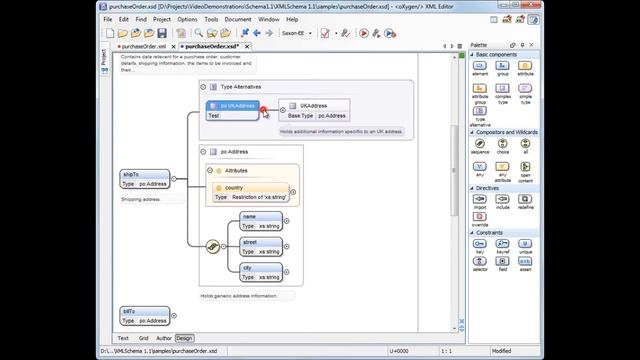
Task: Switch to Grid editing mode
Action: [143, 338]
